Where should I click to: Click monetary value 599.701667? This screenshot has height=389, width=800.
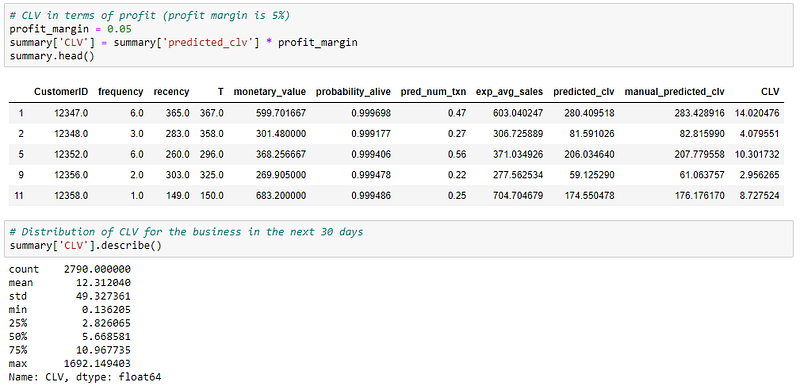pyautogui.click(x=281, y=113)
